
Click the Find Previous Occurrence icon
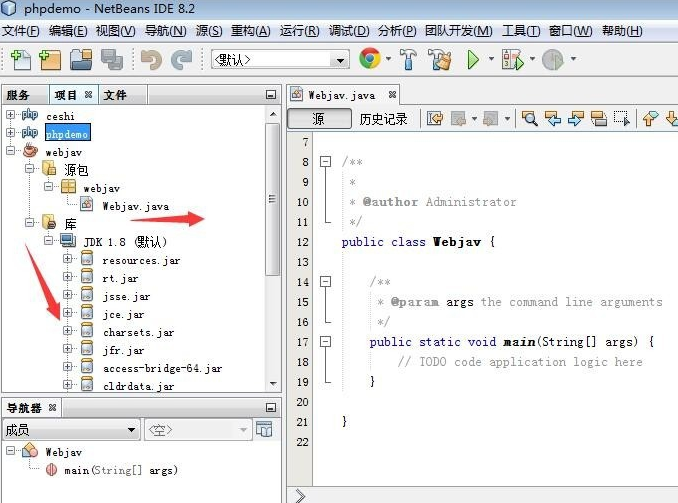click(x=553, y=118)
